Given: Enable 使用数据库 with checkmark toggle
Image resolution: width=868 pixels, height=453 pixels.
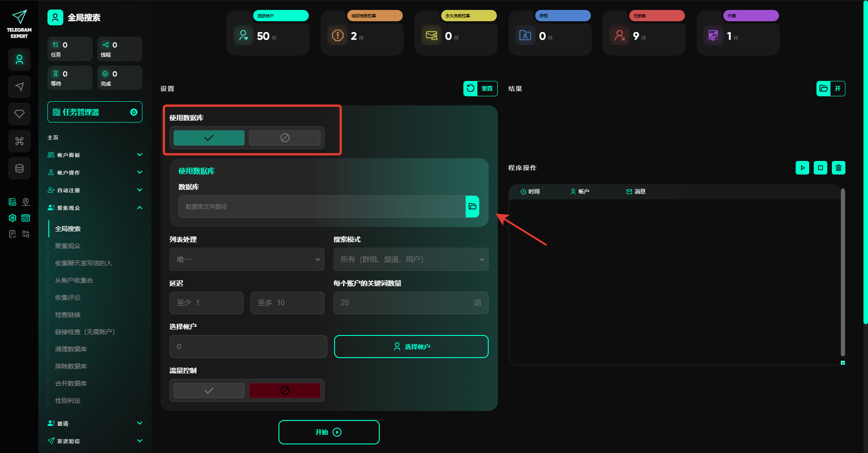Looking at the screenshot, I should 209,138.
